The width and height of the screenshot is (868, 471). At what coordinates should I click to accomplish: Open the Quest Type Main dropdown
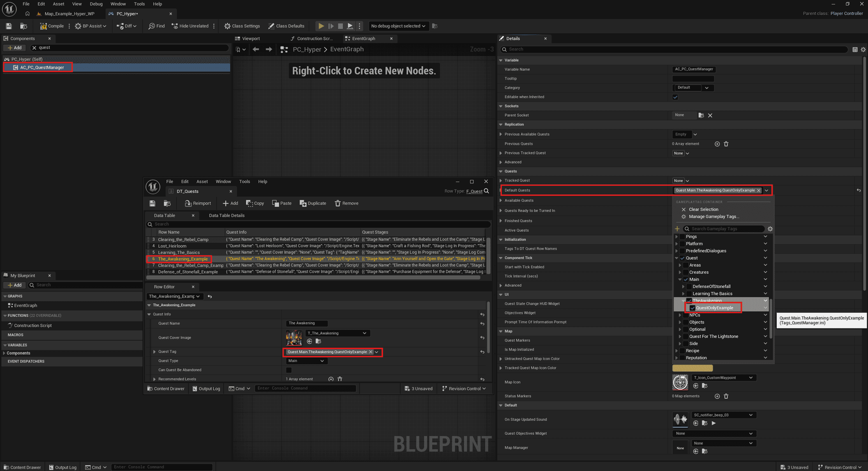point(306,361)
